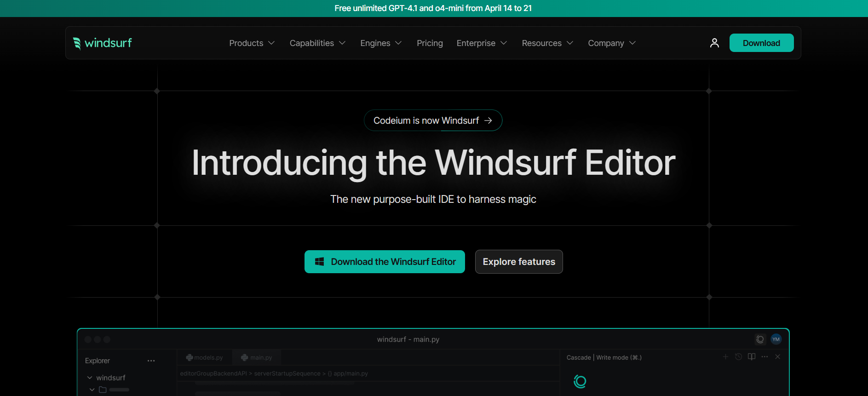Viewport: 868px width, 396px height.
Task: Open Cascade history clock icon
Action: click(x=738, y=357)
